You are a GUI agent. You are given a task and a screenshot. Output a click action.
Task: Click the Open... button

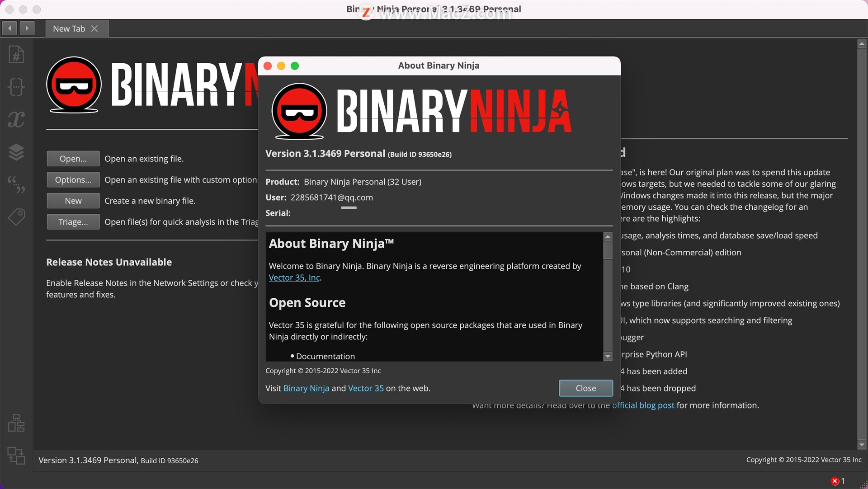[x=73, y=159]
